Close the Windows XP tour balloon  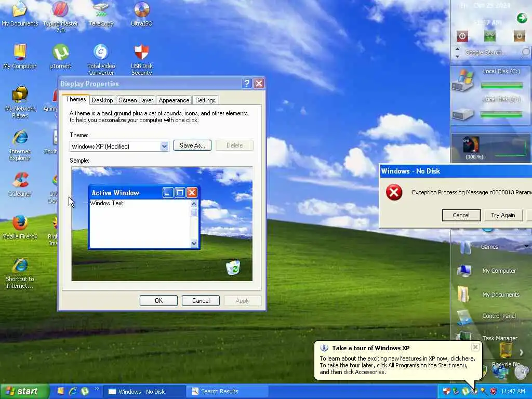(x=475, y=347)
